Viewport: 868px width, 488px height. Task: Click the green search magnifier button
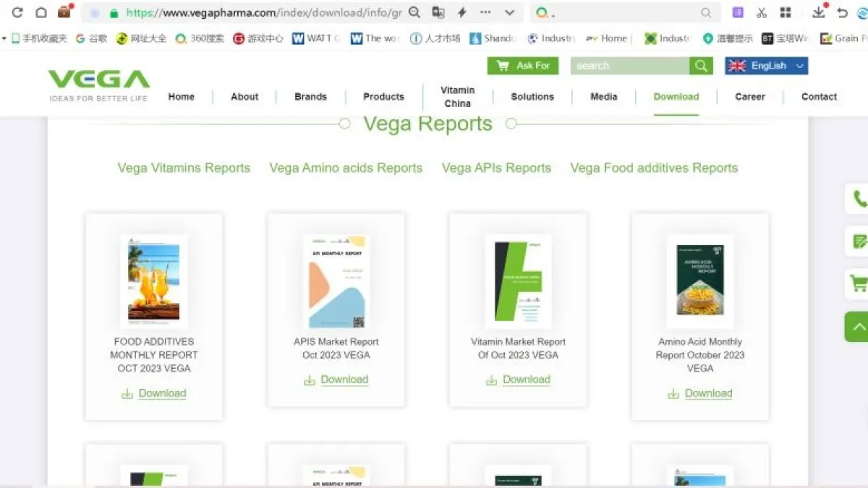(x=700, y=66)
